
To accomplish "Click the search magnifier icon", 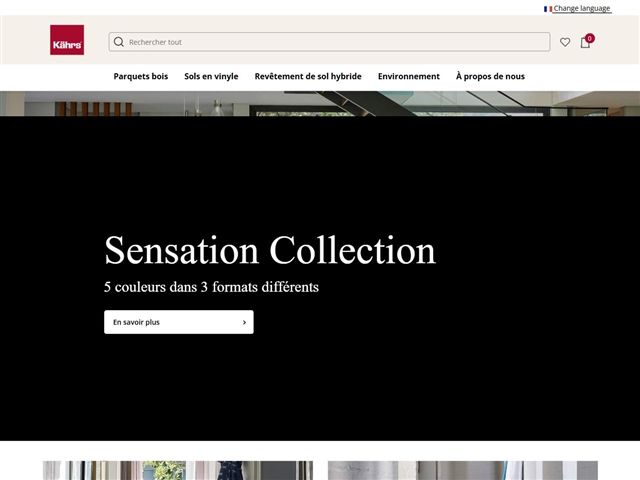I will coord(119,42).
